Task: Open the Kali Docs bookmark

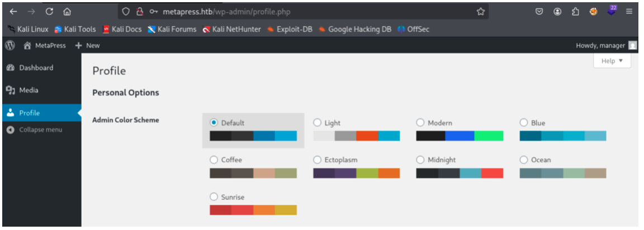Action: 122,29
